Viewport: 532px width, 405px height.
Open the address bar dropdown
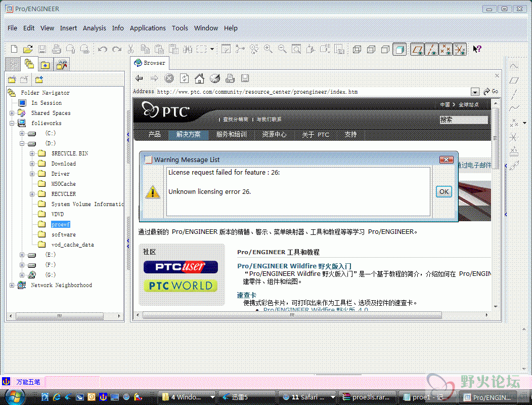tap(475, 92)
